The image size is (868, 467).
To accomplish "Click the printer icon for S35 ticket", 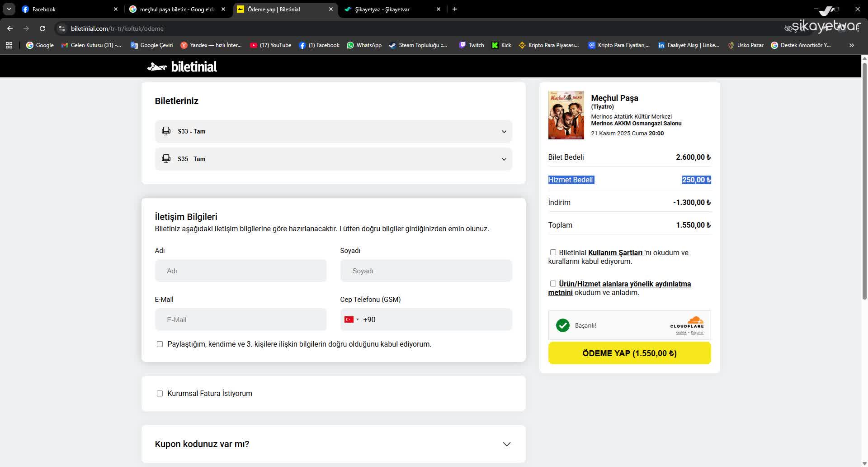I will coord(166,159).
